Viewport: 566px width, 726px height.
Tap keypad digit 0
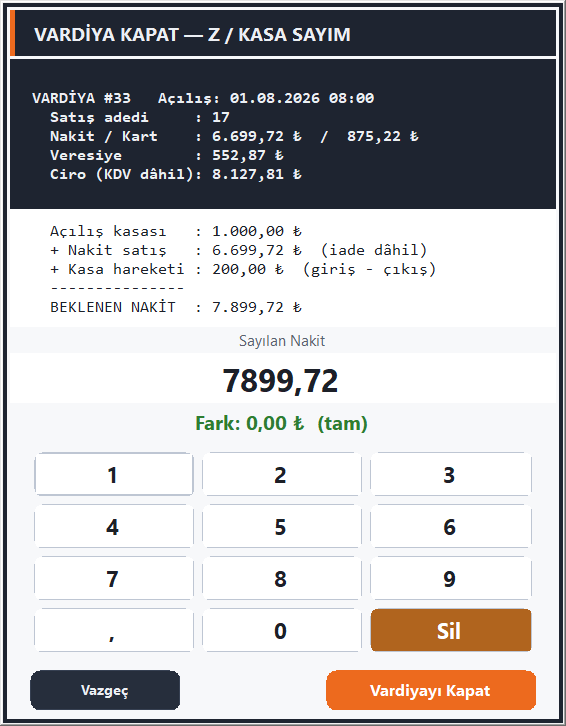tap(282, 630)
